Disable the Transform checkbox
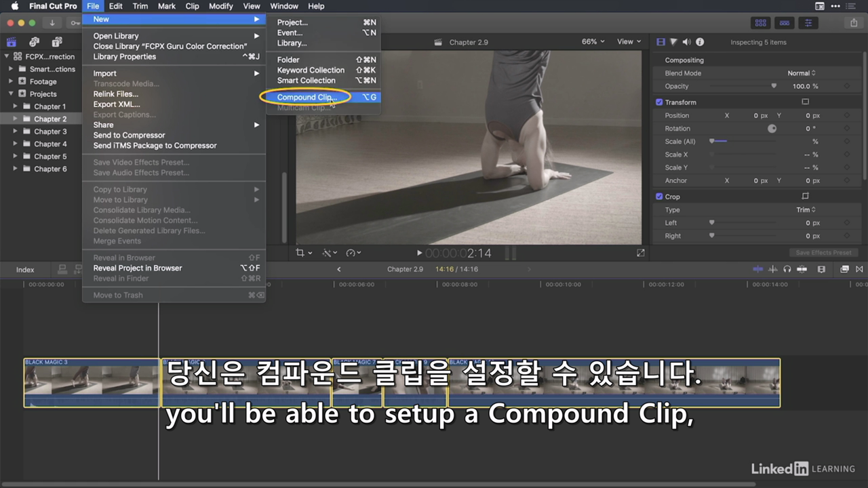Image resolution: width=868 pixels, height=488 pixels. coord(659,102)
